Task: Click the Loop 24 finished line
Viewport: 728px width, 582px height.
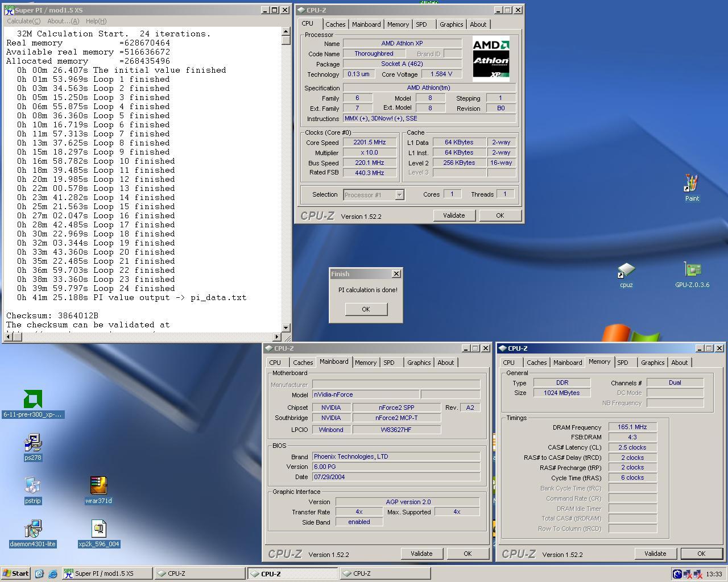Action: [x=96, y=288]
